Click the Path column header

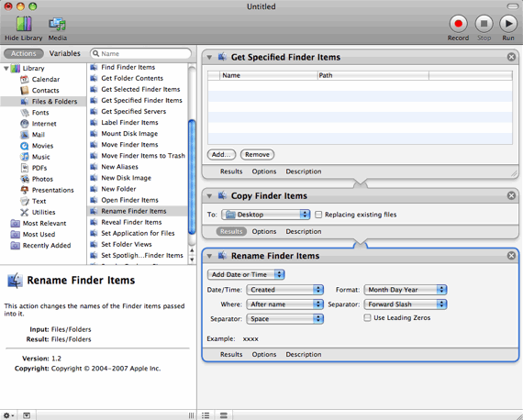point(373,75)
